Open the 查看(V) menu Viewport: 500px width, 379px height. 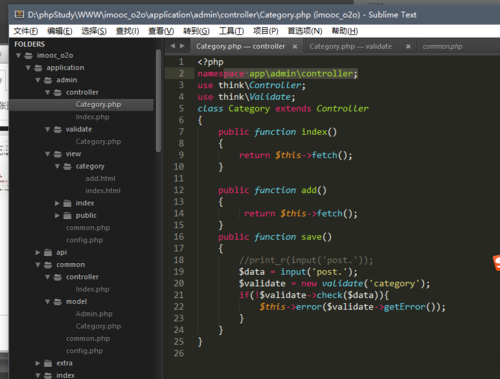(x=161, y=31)
